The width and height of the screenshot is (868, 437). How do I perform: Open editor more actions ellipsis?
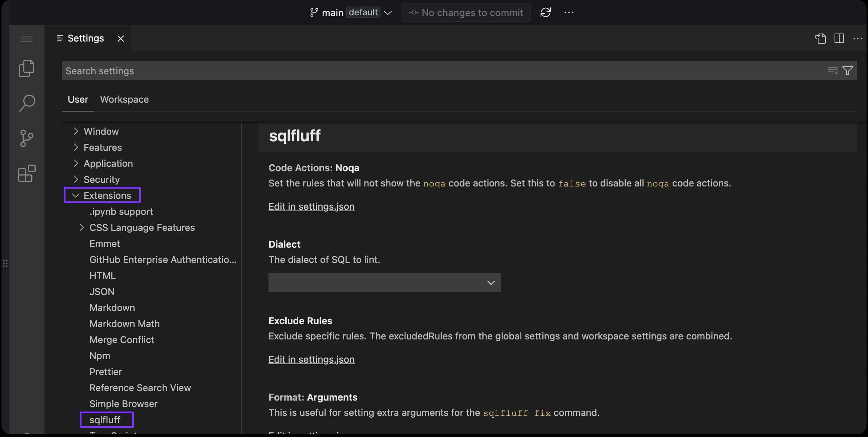pos(858,39)
